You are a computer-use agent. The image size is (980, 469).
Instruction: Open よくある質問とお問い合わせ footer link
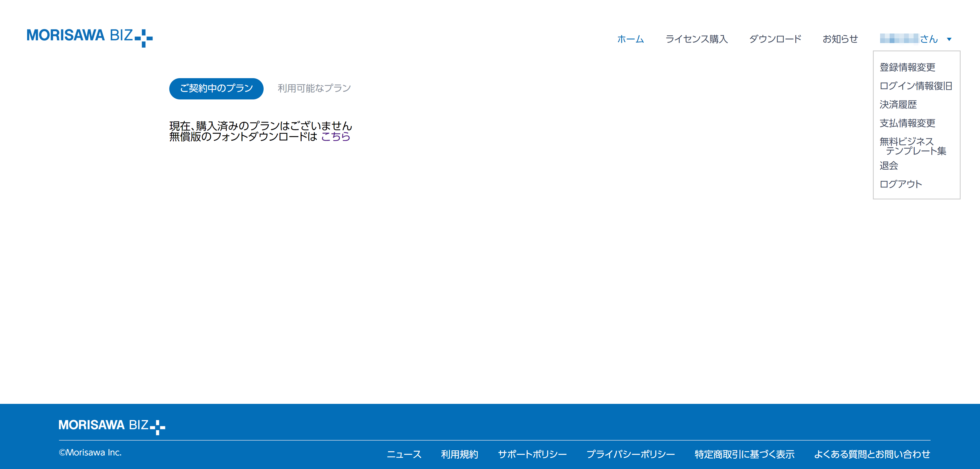872,454
